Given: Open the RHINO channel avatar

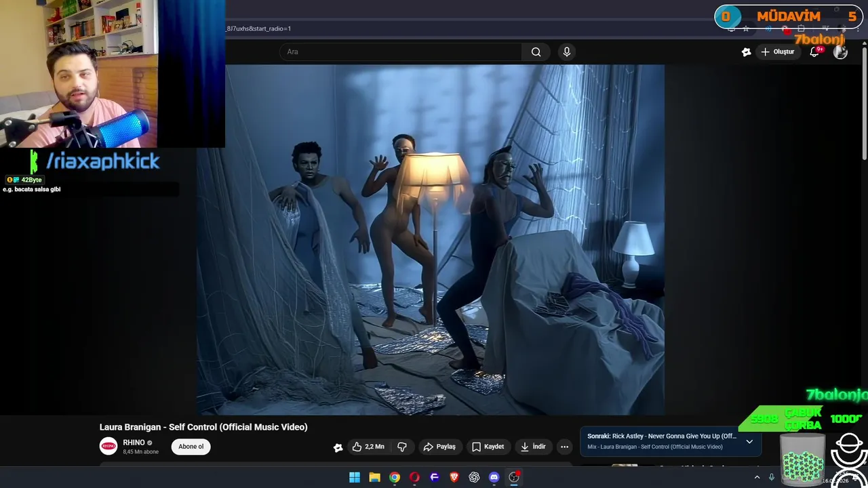Looking at the screenshot, I should point(108,446).
